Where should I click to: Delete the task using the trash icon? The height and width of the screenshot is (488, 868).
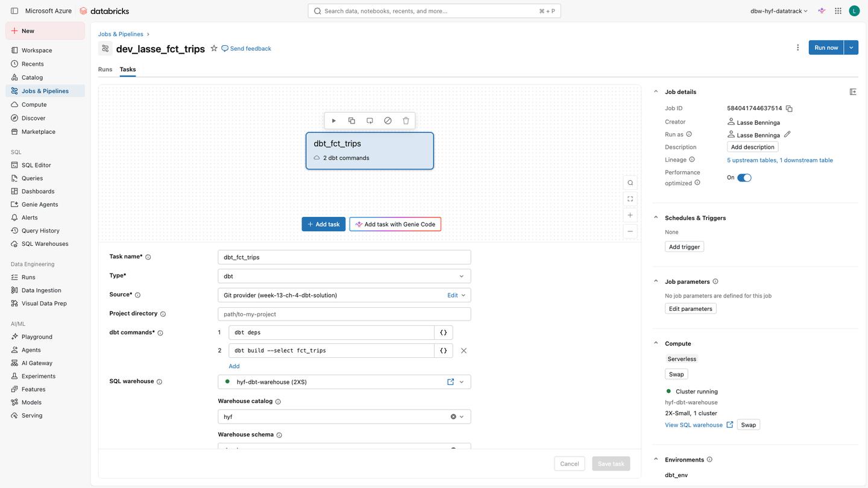tap(406, 120)
